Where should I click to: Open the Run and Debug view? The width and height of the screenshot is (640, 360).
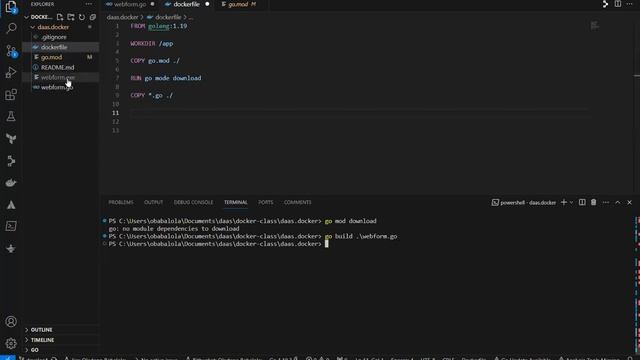pos(11,73)
